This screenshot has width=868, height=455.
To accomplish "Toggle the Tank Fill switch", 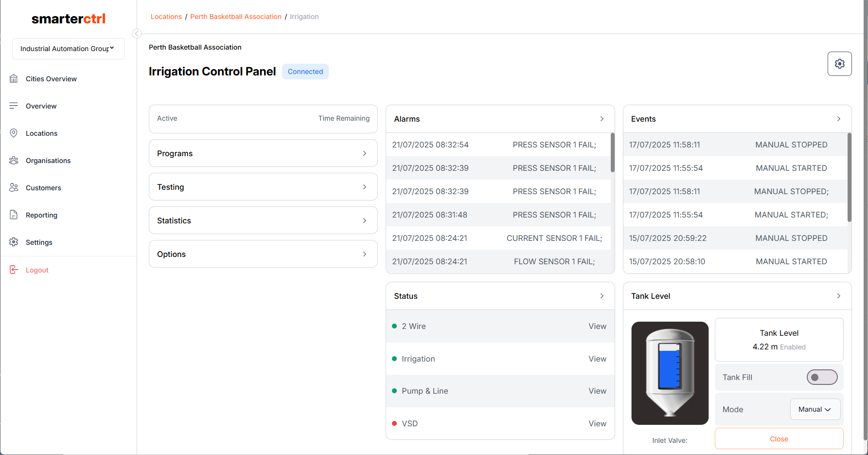I will [822, 377].
